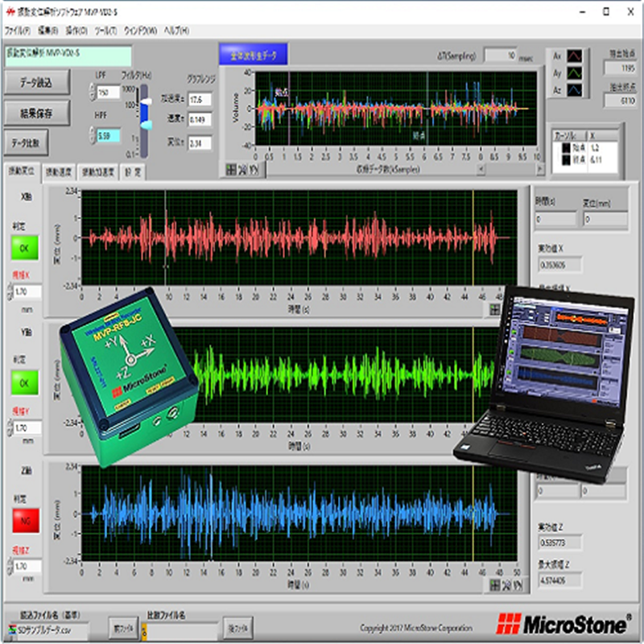
Task: Click the X-axis displacement field beside the graph
Action: tap(605, 219)
